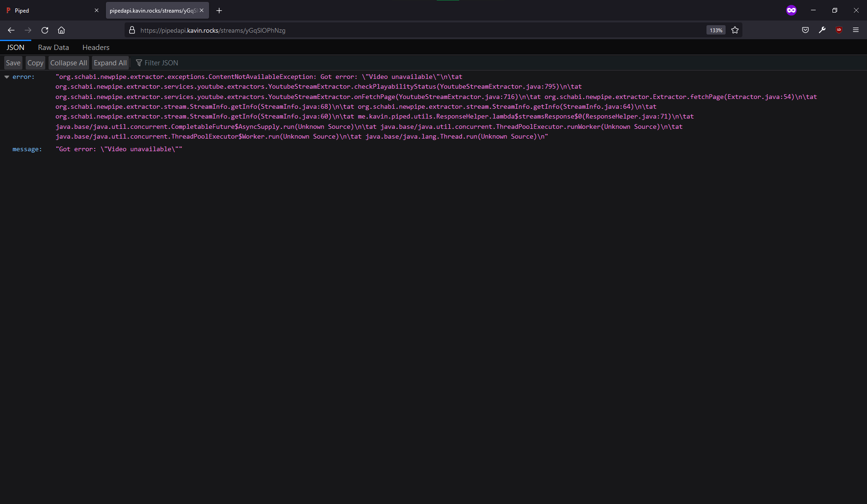Open the Save to Pocket icon
This screenshot has height=504, width=867.
coord(805,30)
